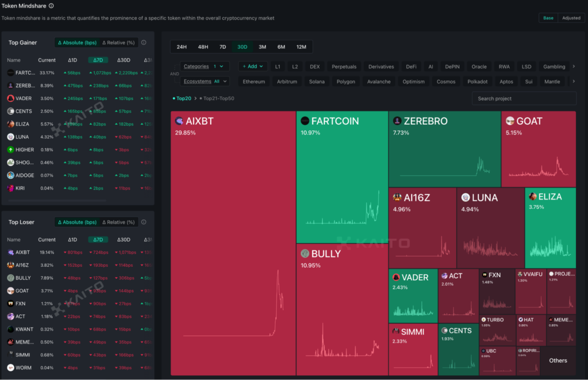Filter by the Arbitrum ecosystem
Viewport: 588px width, 380px height.
point(287,82)
